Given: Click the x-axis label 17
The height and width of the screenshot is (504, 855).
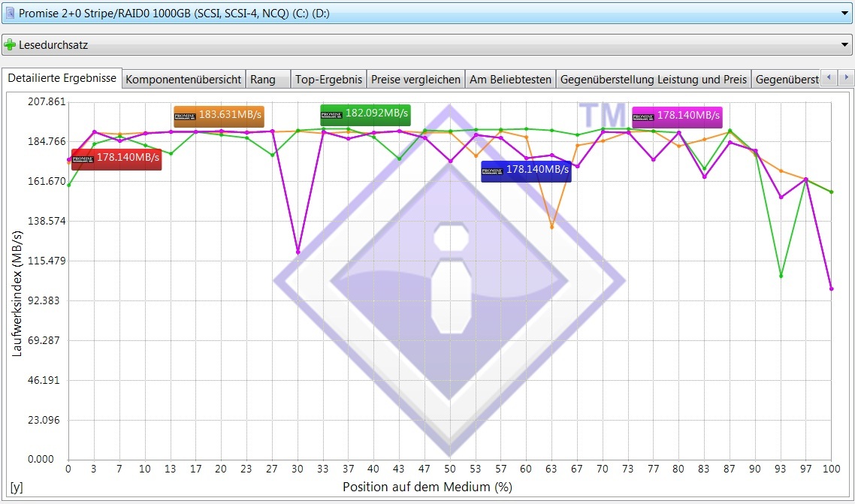Looking at the screenshot, I should click(195, 469).
